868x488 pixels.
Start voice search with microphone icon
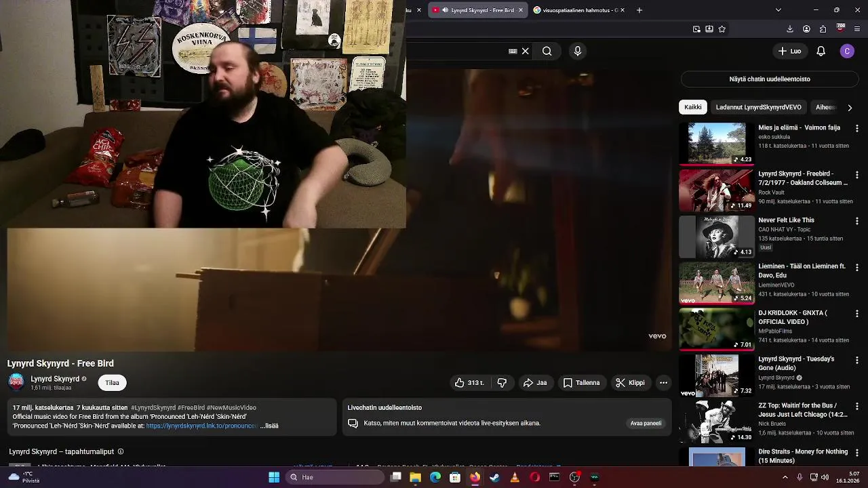578,51
